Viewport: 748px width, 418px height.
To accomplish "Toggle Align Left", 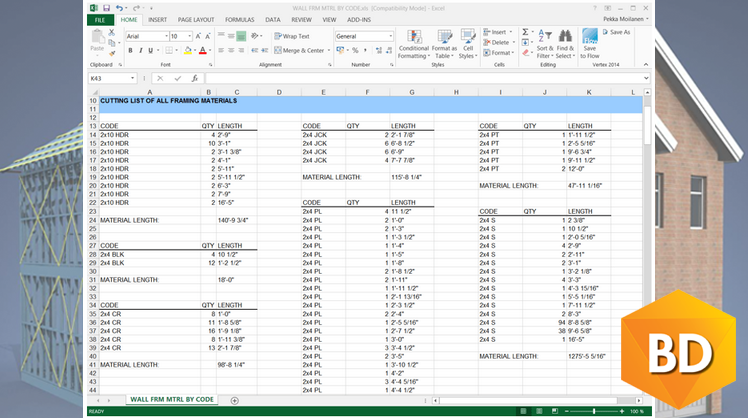I will click(221, 50).
